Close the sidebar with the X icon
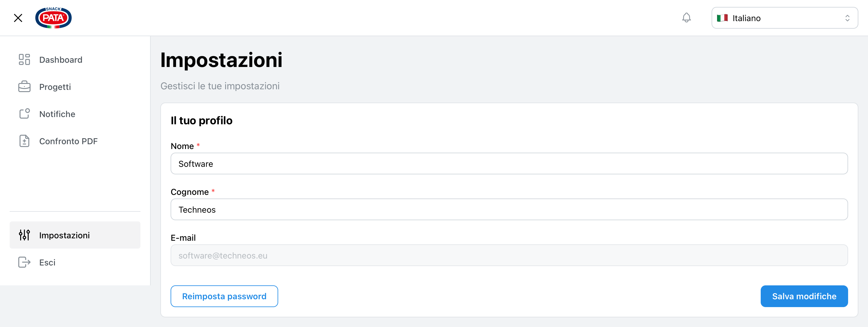 tap(18, 18)
